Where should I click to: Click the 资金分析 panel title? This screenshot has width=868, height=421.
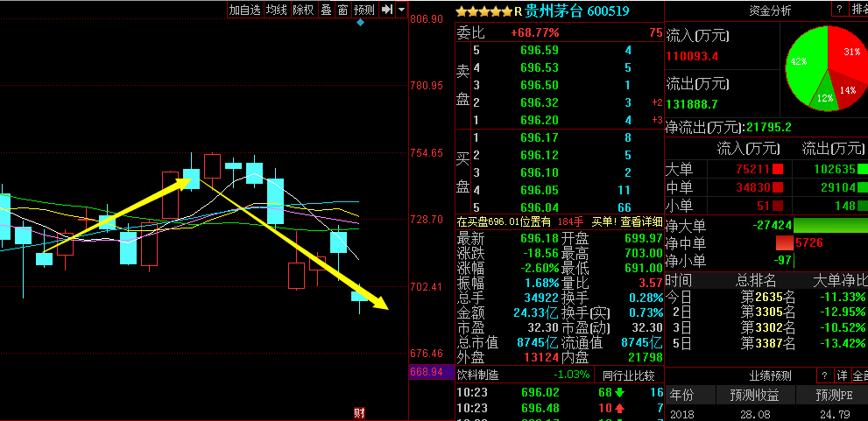pos(770,10)
